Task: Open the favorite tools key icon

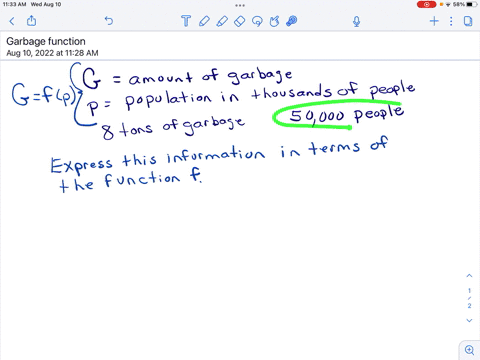Action: [292, 21]
